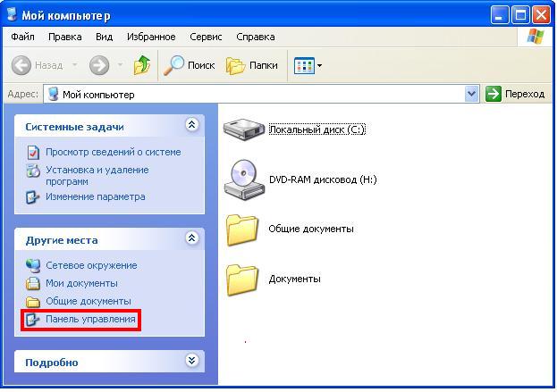Open the Файл menu
The height and width of the screenshot is (392, 557).
coord(22,37)
